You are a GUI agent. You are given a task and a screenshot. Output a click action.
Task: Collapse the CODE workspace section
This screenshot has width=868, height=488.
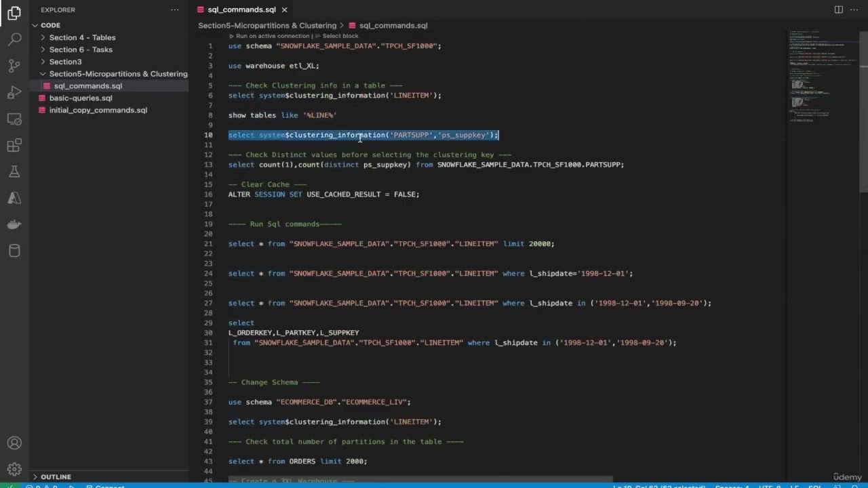point(35,25)
